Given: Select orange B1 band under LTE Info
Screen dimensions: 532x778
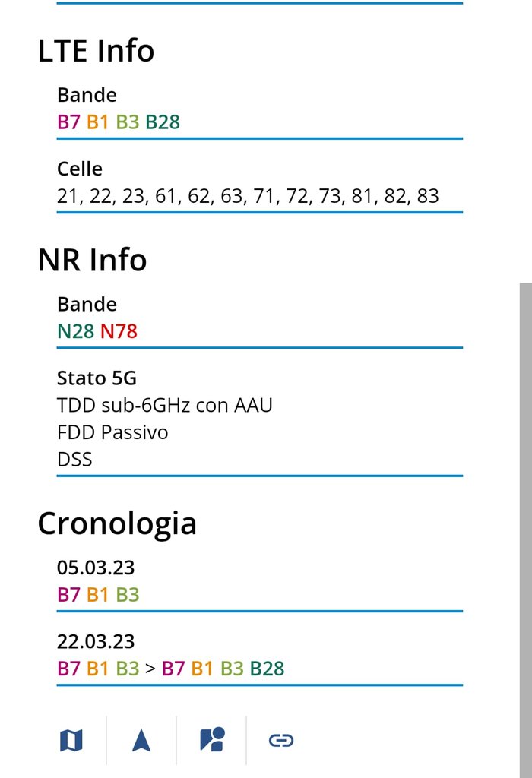Looking at the screenshot, I should [x=97, y=122].
